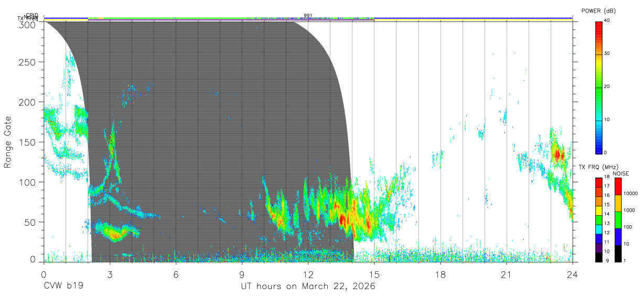This screenshot has width=644, height=297.
Task: Click the top red block on the TX FRQ scale
Action: pos(598,183)
